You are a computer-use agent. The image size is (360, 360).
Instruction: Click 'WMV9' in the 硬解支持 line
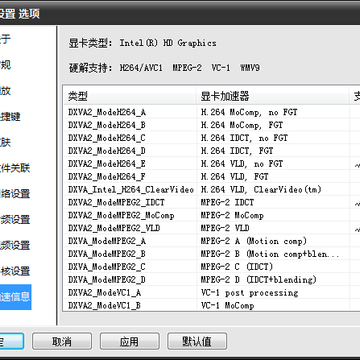coord(250,68)
